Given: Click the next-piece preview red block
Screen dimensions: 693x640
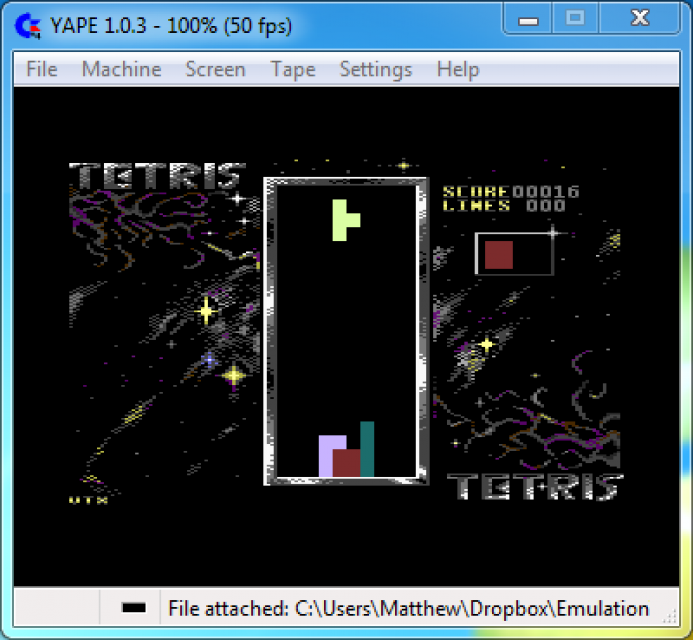Looking at the screenshot, I should 499,255.
